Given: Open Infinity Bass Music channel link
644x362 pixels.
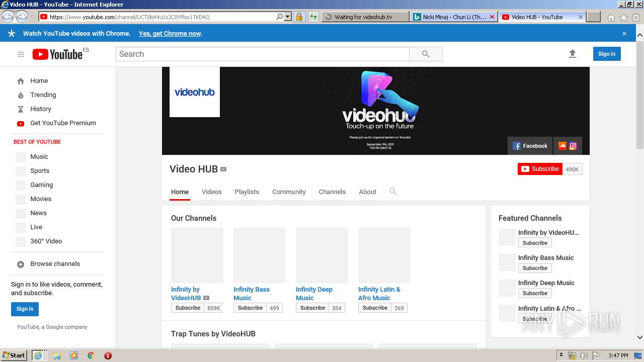Looking at the screenshot, I should tap(252, 294).
